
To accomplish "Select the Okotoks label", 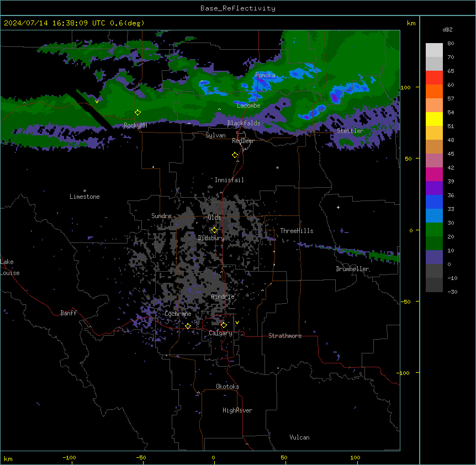I will click(228, 387).
